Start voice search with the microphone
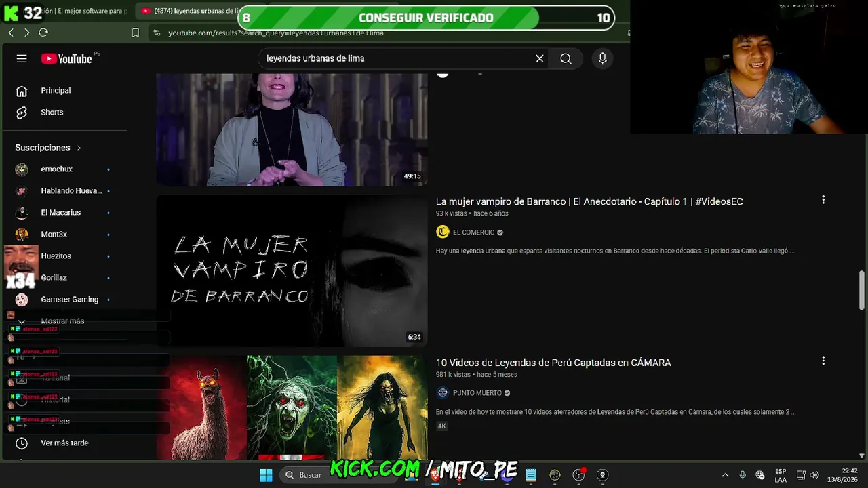Viewport: 868px width, 488px height. tap(602, 59)
